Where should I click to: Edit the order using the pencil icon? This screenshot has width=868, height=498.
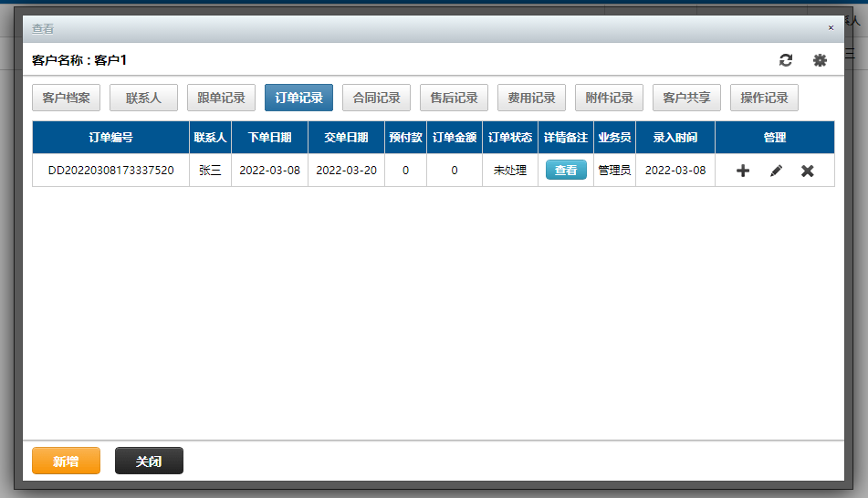[776, 171]
